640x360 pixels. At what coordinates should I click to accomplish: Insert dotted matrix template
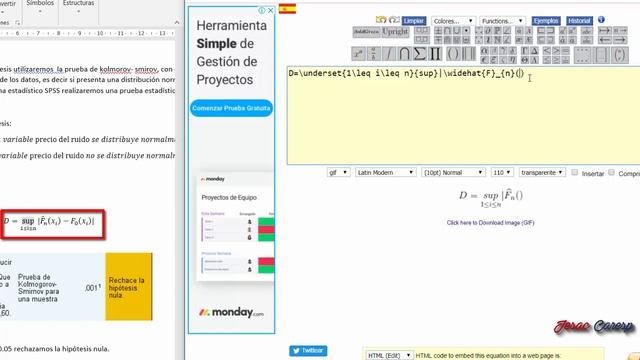(582, 55)
